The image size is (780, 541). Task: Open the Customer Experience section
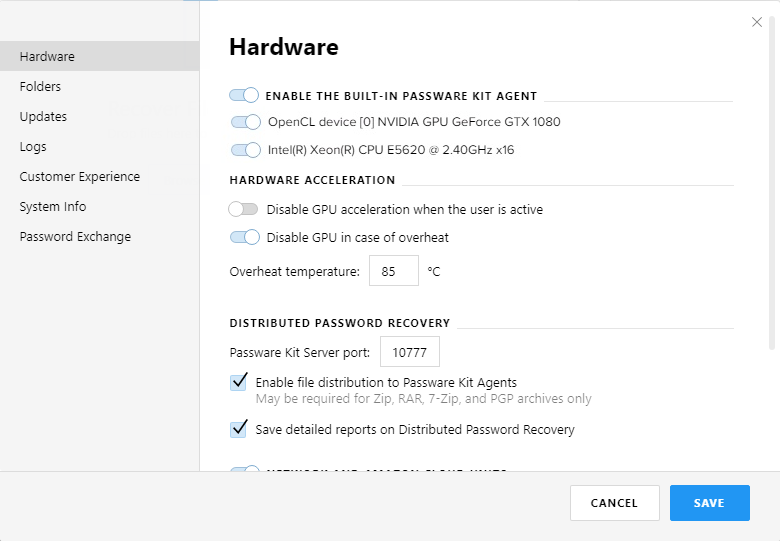point(99,177)
